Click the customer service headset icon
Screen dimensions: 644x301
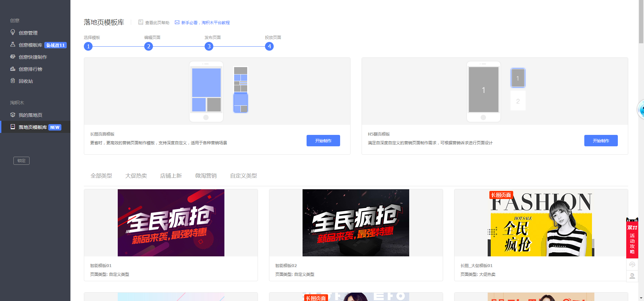[632, 264]
